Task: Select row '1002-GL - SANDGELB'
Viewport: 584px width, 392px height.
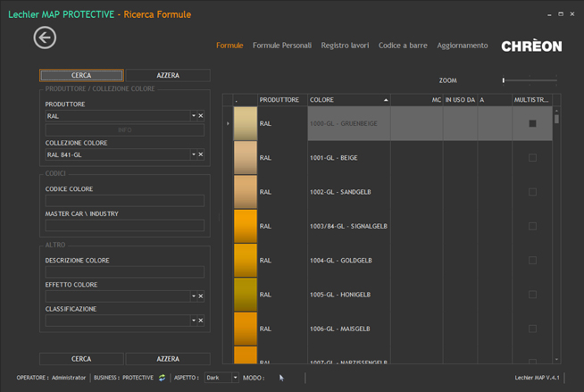Action: click(388, 192)
